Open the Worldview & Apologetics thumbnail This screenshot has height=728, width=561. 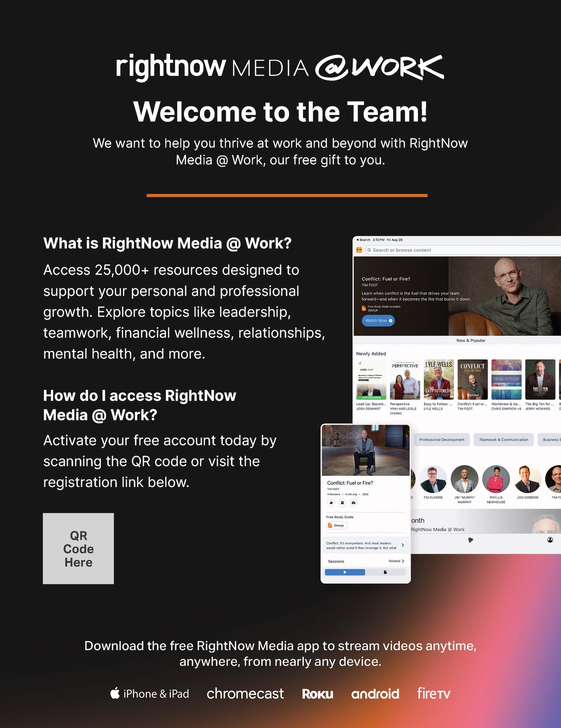point(506,380)
